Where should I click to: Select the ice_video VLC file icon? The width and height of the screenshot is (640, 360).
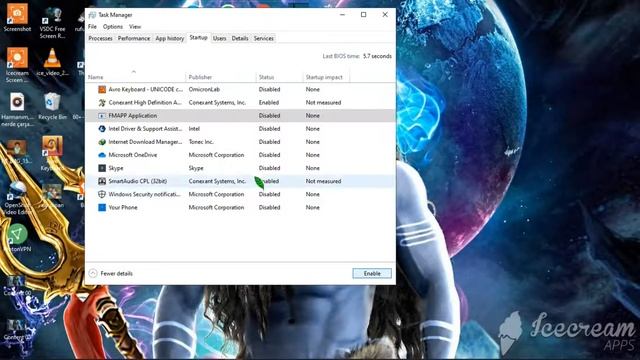tap(52, 62)
